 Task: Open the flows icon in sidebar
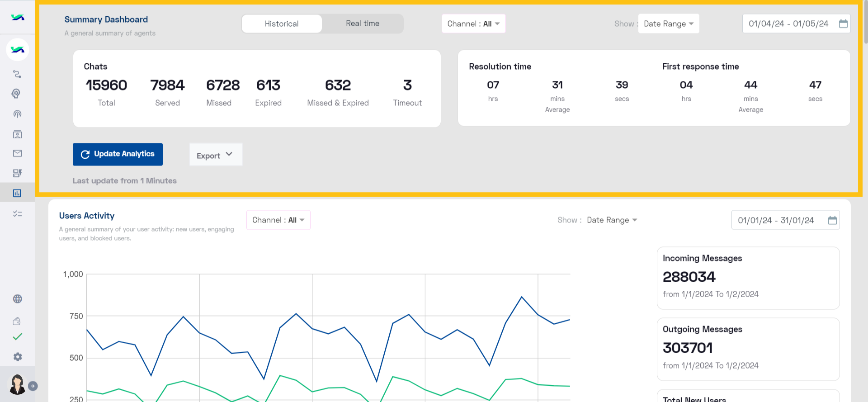pyautogui.click(x=17, y=74)
